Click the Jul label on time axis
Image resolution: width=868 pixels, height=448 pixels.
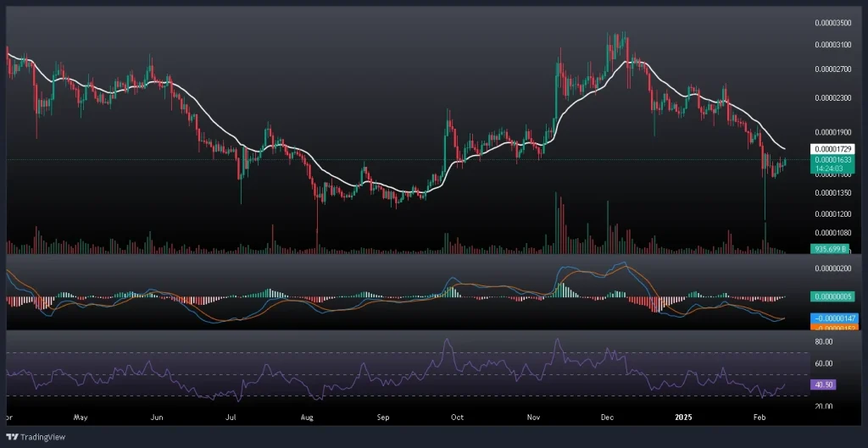(231, 417)
